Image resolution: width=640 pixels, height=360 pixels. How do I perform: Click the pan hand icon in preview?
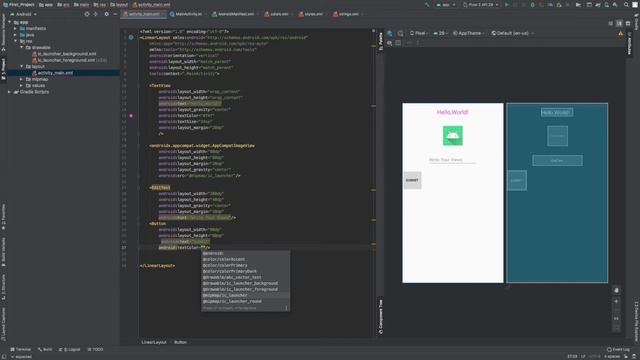click(616, 290)
